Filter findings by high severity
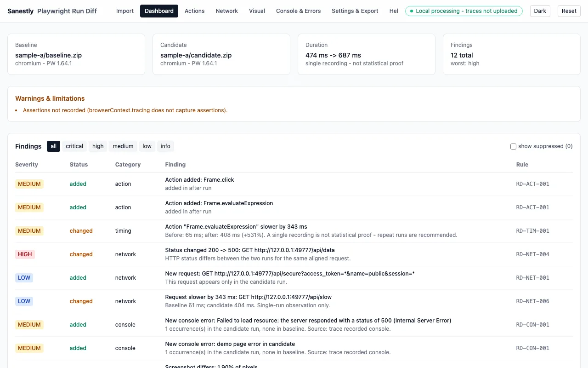 (98, 146)
